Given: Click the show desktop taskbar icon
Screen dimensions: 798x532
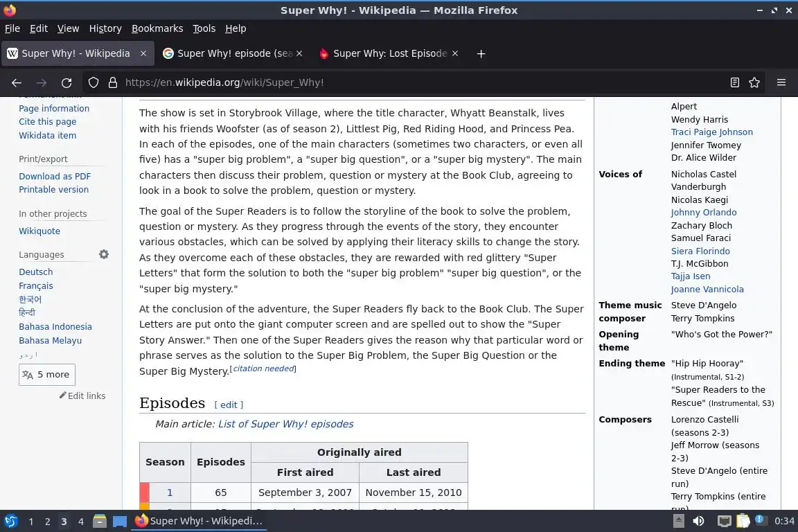Looking at the screenshot, I should pos(120,521).
